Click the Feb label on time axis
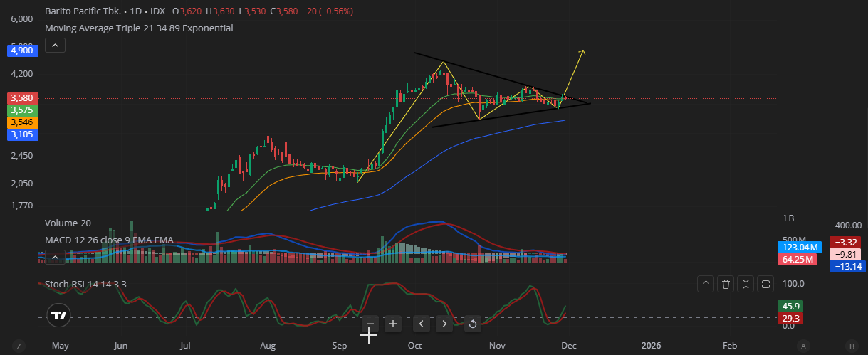The image size is (868, 355). (730, 346)
